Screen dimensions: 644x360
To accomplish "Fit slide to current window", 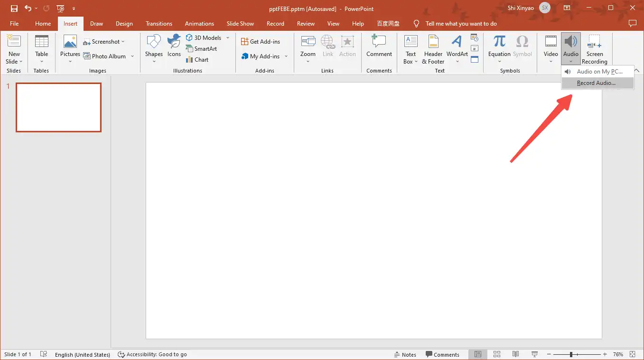I will (632, 354).
